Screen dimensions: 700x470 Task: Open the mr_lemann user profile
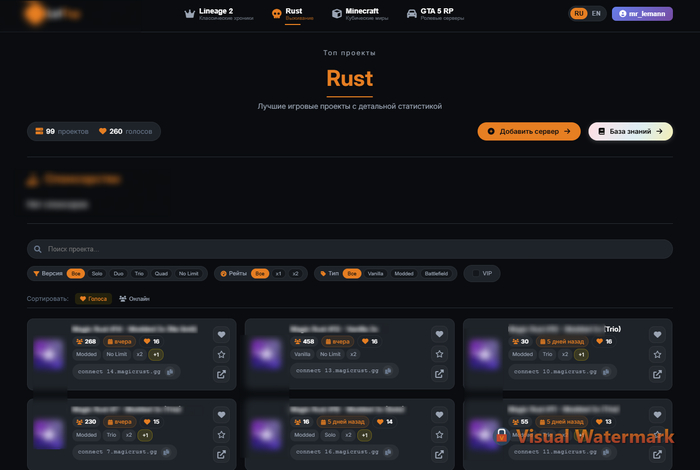[642, 13]
